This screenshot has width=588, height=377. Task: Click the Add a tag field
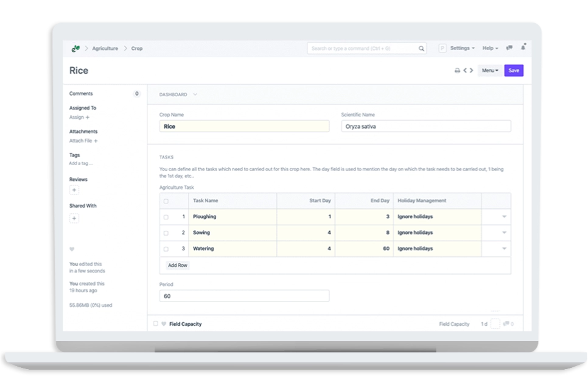click(81, 164)
